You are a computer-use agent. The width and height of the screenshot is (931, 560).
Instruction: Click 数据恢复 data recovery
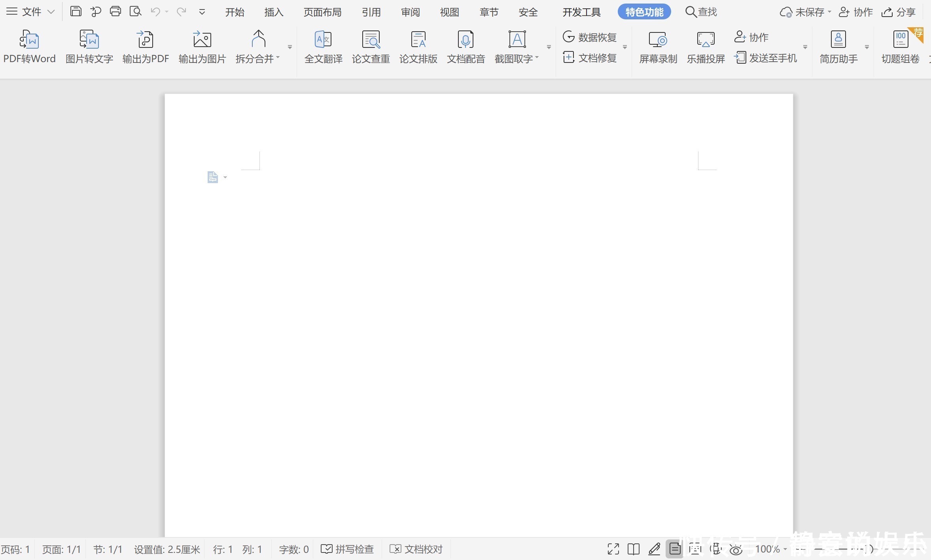[x=590, y=37]
